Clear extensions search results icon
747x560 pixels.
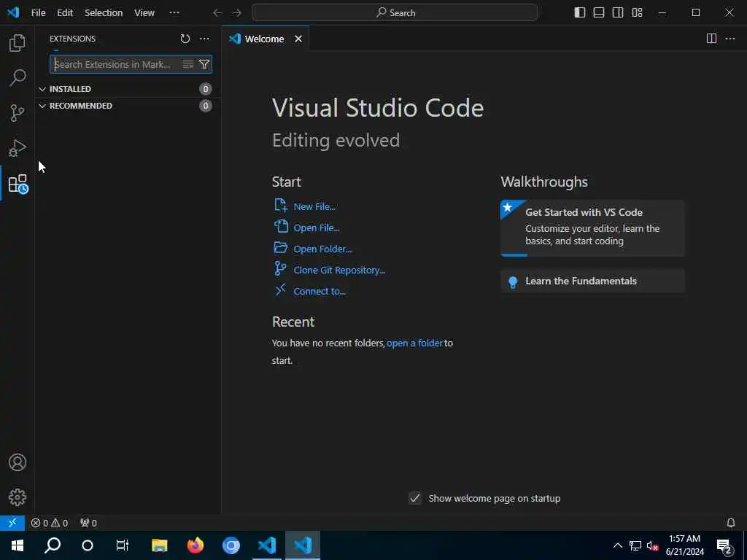point(188,64)
